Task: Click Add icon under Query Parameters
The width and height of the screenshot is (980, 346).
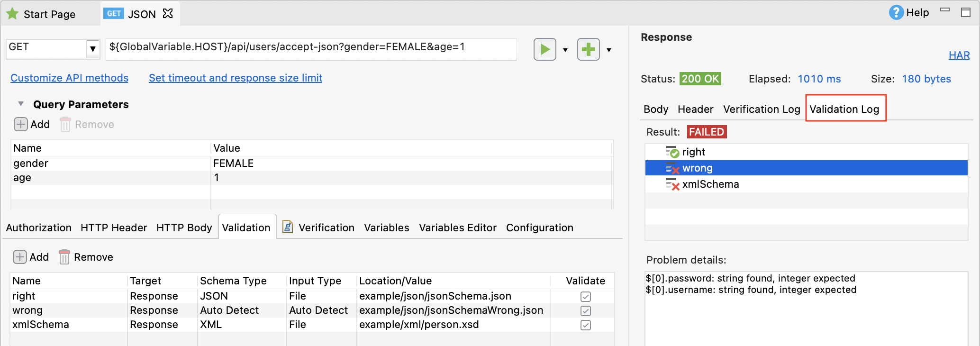Action: coord(20,124)
